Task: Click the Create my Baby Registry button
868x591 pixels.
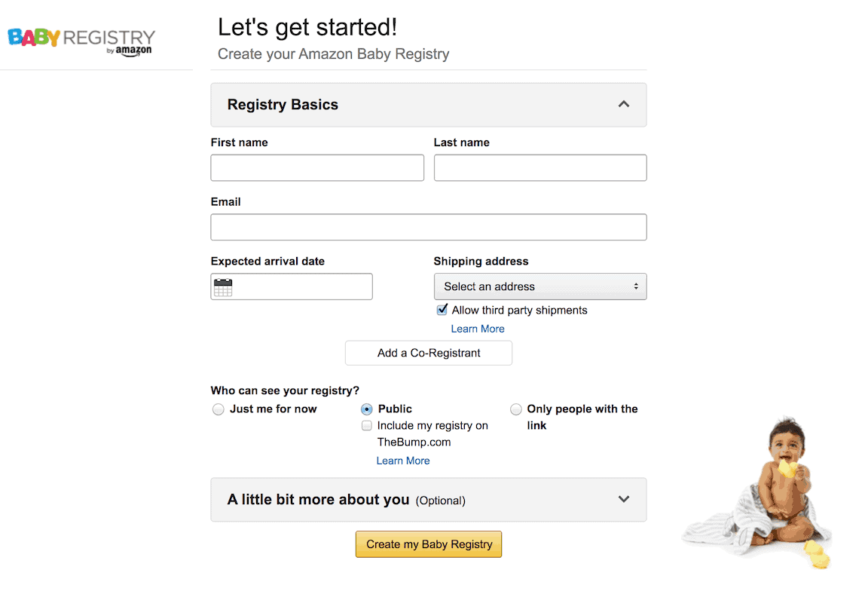Action: pos(429,544)
